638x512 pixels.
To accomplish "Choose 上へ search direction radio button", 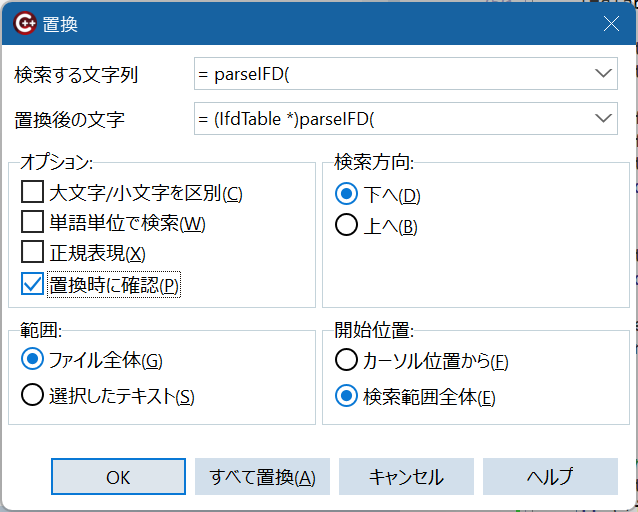I will coord(347,225).
